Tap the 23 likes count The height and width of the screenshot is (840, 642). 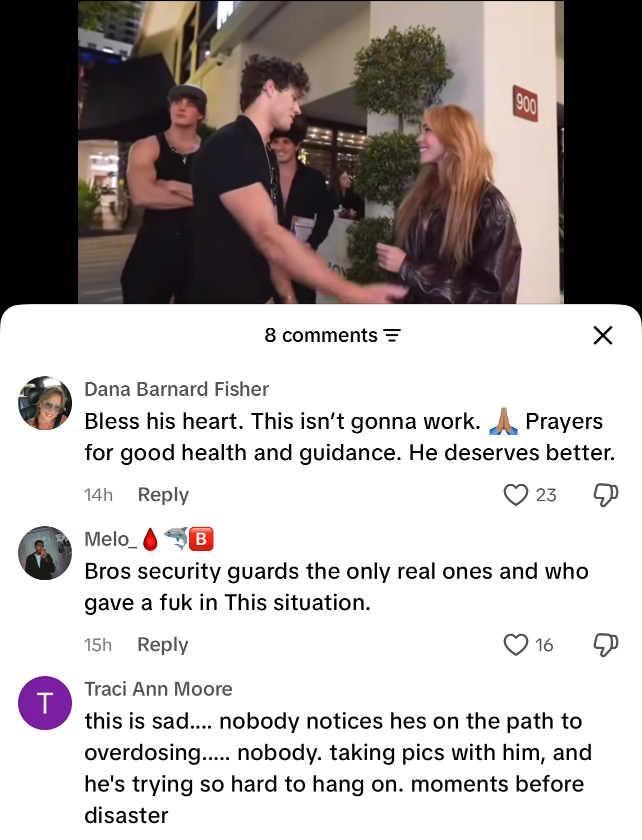(546, 495)
